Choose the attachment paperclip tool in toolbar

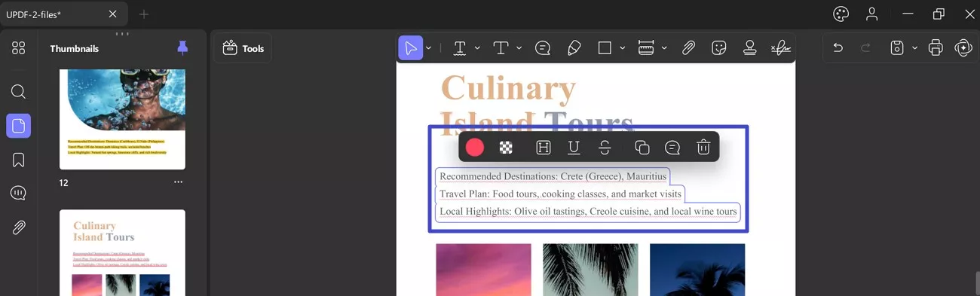(688, 48)
